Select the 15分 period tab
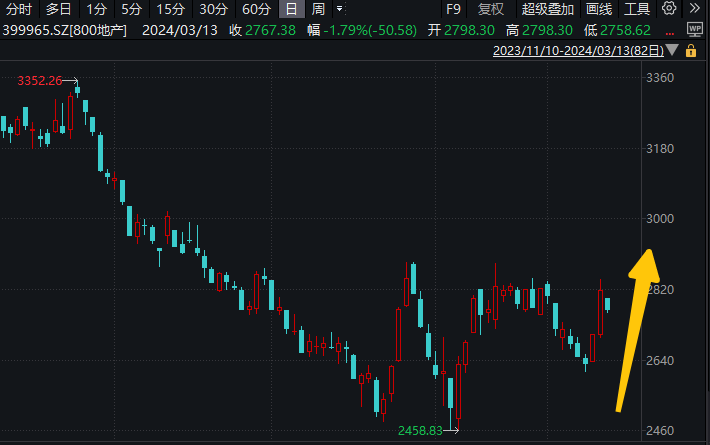Viewport: 710px width, 445px height. pyautogui.click(x=170, y=9)
